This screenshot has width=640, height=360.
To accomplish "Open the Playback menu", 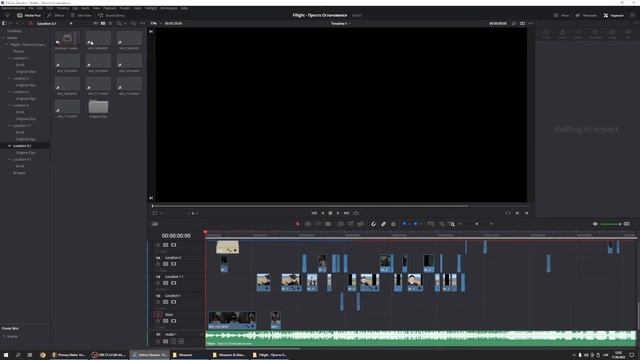I will pos(109,8).
